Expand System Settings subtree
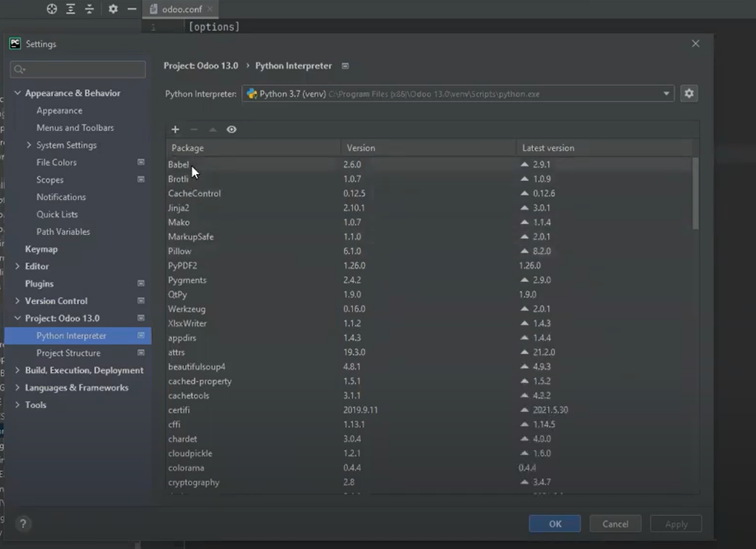The height and width of the screenshot is (549, 756). pyautogui.click(x=29, y=145)
